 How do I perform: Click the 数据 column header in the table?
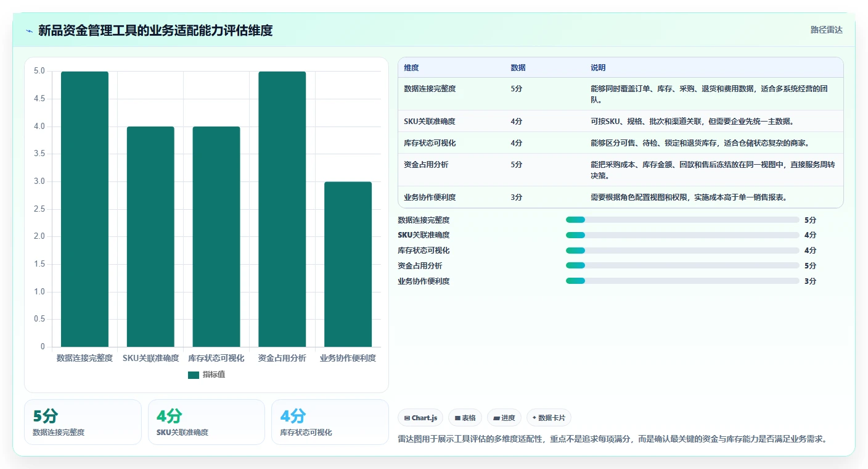518,68
